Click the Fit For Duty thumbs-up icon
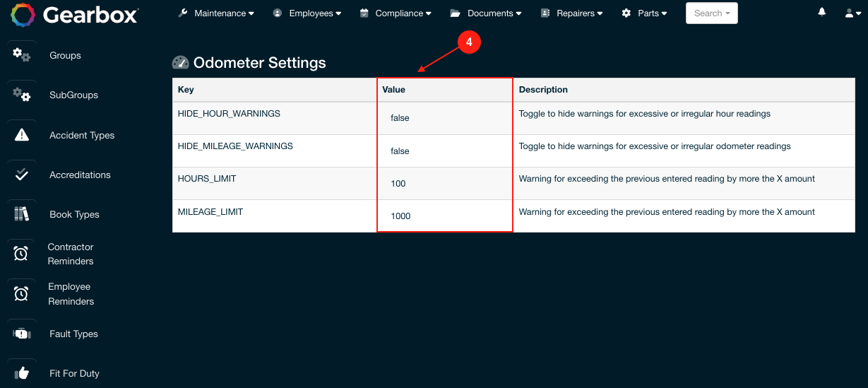The image size is (868, 388). click(x=22, y=373)
